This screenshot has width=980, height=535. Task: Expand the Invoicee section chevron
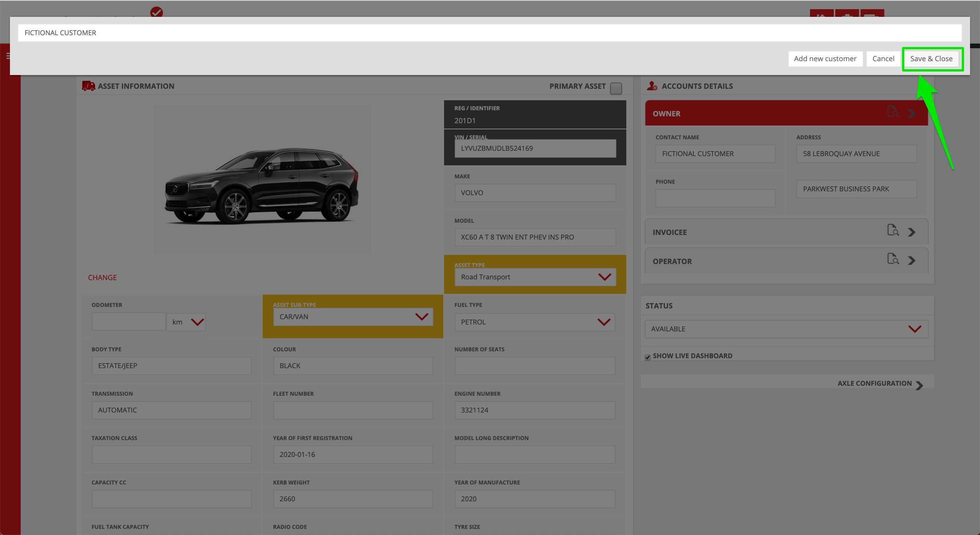point(912,232)
